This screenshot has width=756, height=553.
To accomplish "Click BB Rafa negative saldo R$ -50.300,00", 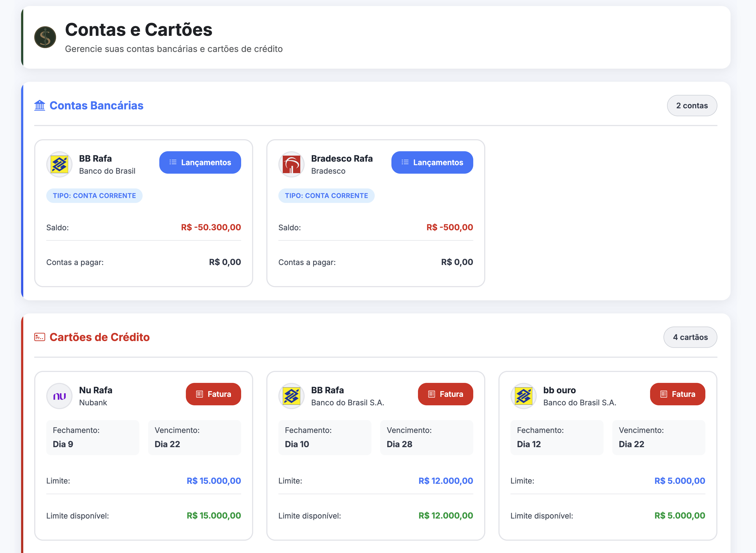I will tap(211, 227).
